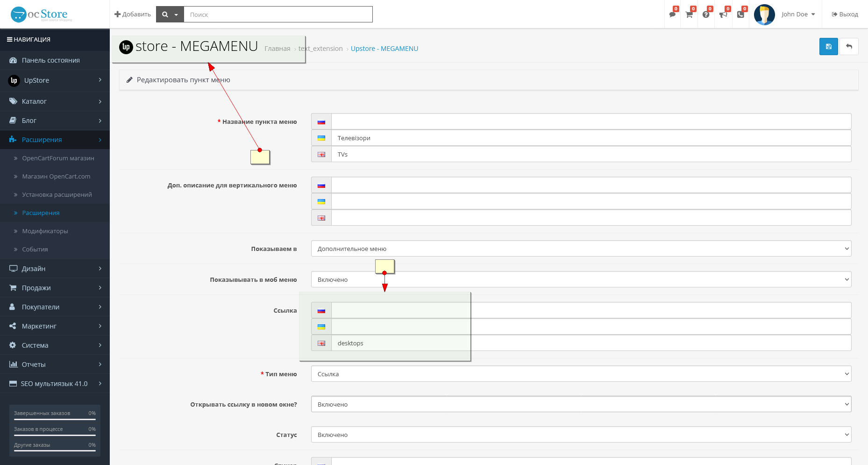Viewport: 868px width, 465px height.
Task: Click the Выход logout link
Action: pyautogui.click(x=845, y=14)
